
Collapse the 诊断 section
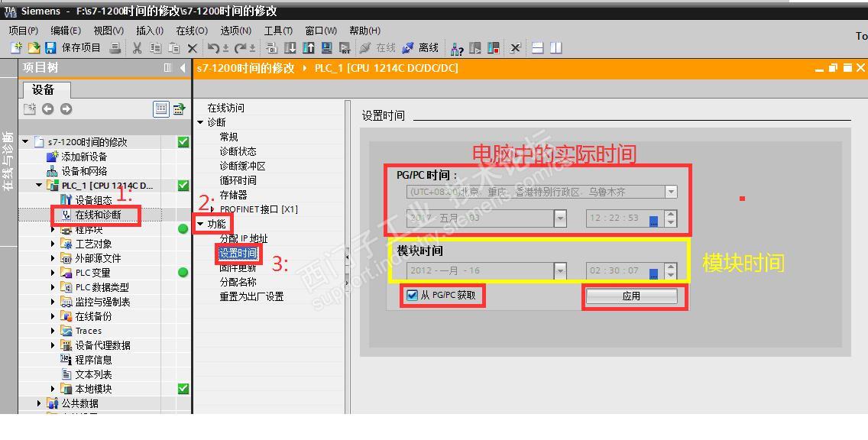coord(200,122)
